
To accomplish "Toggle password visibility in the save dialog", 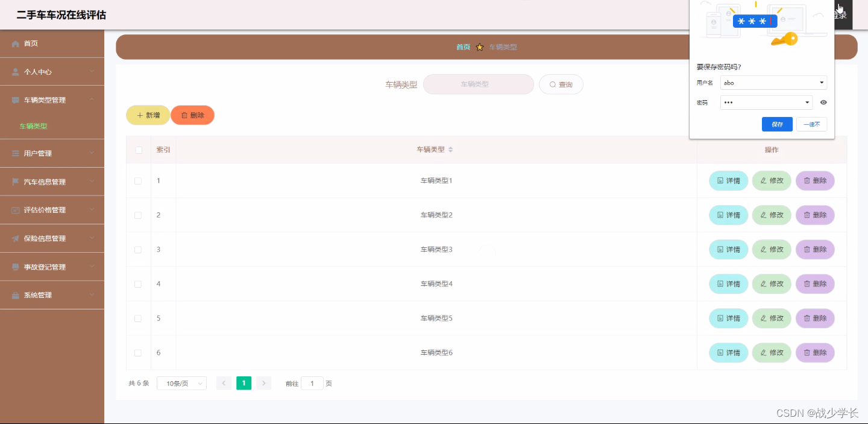I will (x=823, y=102).
